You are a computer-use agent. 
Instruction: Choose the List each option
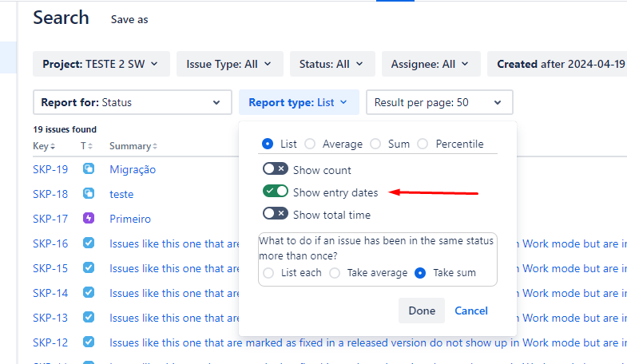[x=268, y=273]
